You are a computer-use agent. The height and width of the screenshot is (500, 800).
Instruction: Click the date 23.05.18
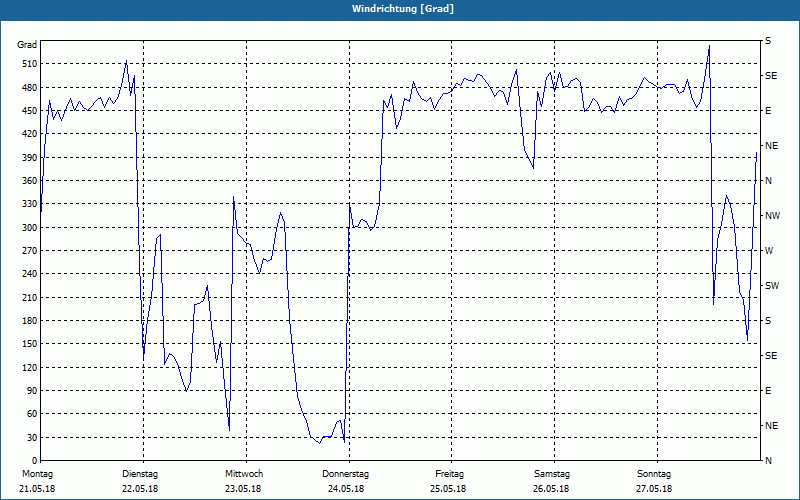click(x=243, y=489)
